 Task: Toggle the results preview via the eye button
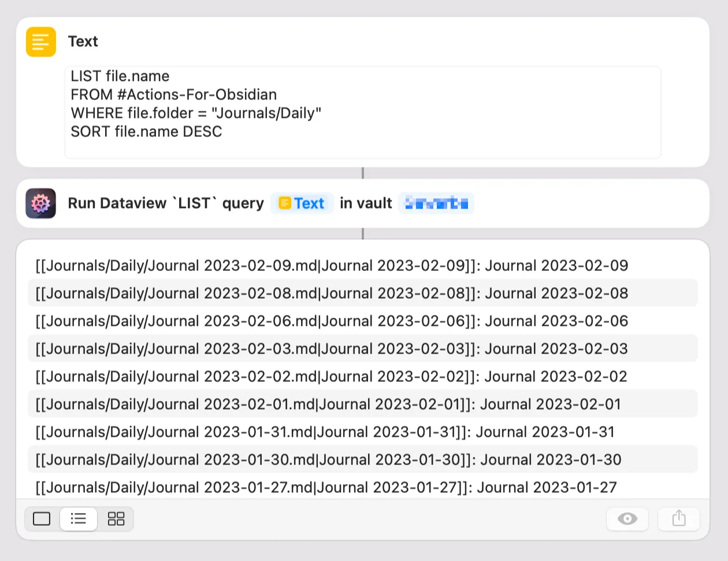point(627,519)
